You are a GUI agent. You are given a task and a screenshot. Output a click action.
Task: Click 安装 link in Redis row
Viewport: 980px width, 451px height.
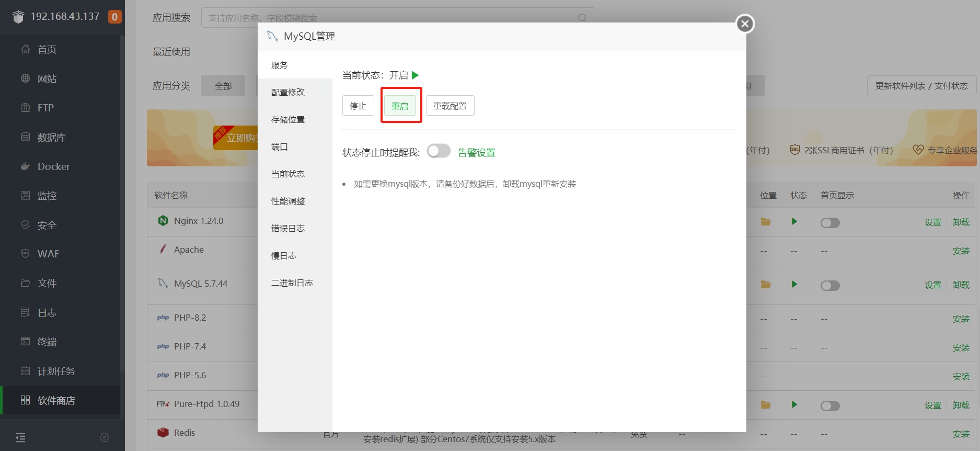pos(961,434)
